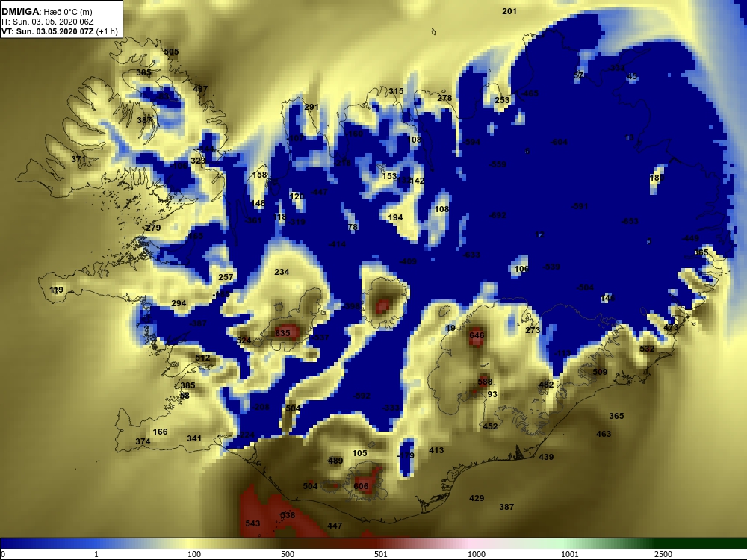Click the 201 value at the map top
This screenshot has width=747, height=560.
point(509,11)
